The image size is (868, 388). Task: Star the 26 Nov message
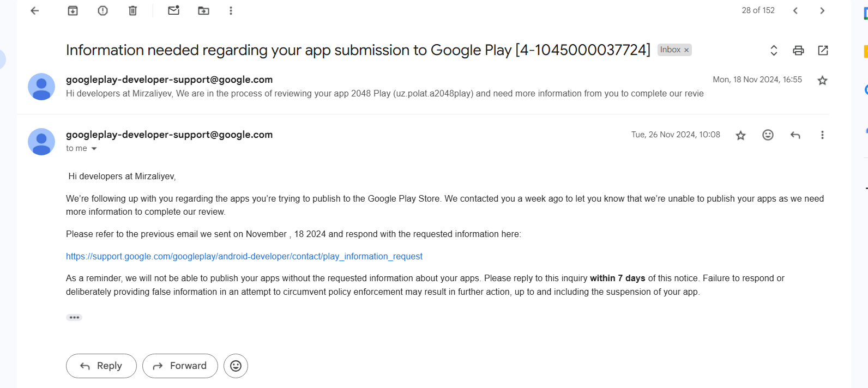[740, 135]
